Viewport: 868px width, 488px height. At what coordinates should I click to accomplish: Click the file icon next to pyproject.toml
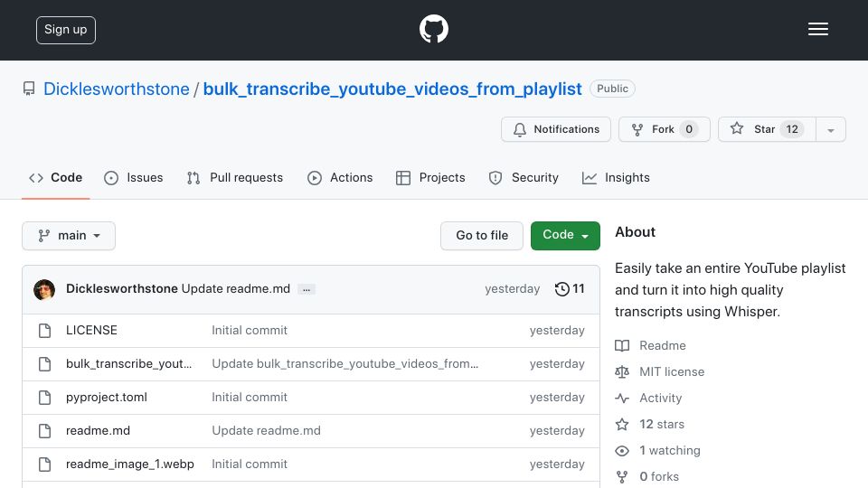click(45, 398)
